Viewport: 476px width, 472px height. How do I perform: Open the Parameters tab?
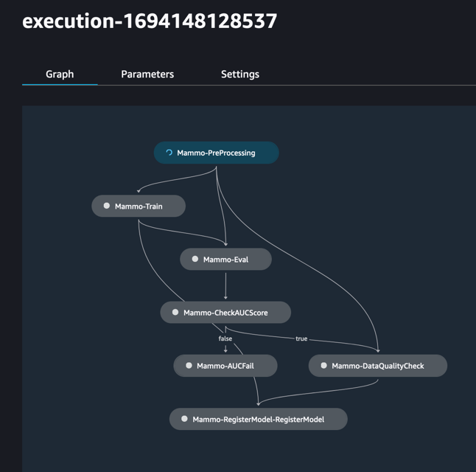pos(147,74)
